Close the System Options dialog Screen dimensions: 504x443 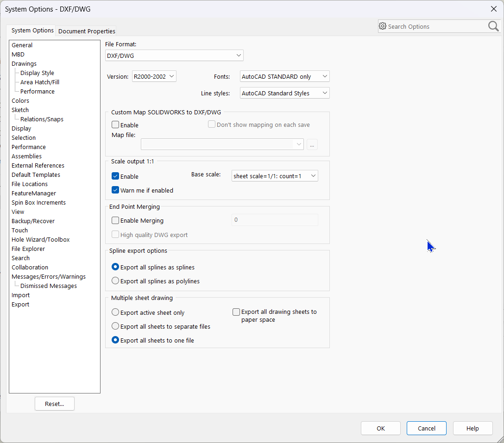(x=494, y=9)
